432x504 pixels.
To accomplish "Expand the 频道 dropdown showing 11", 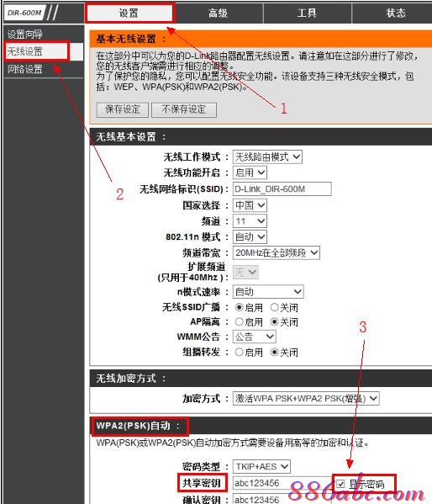I will pos(250,221).
